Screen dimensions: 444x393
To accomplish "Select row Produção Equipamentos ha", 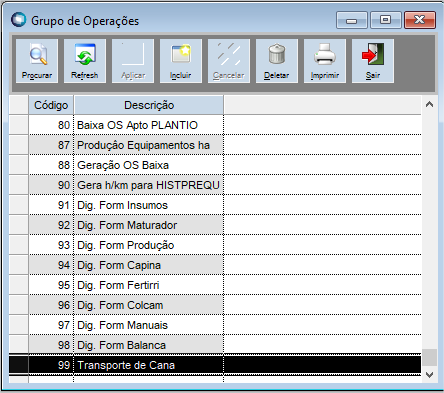I will [x=215, y=145].
